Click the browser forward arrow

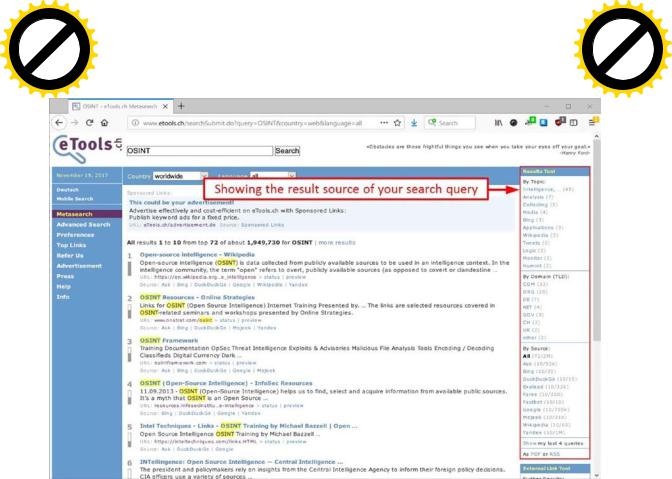click(75, 123)
